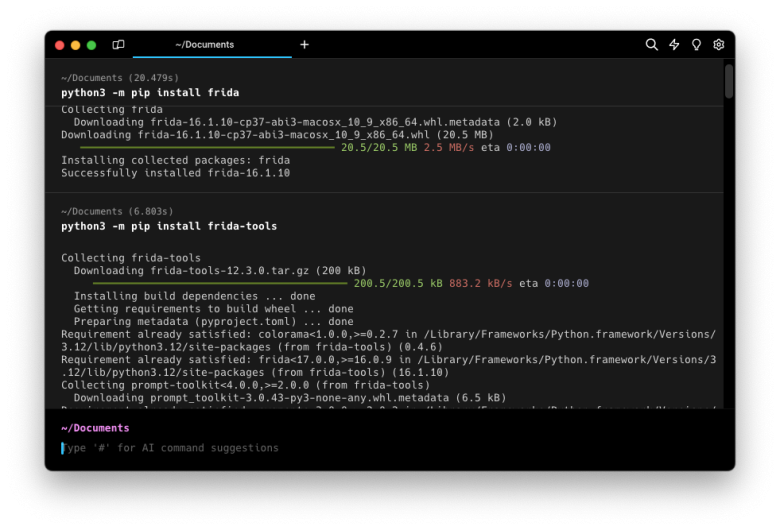Open the settings gear icon
This screenshot has width=780, height=530.
pyautogui.click(x=718, y=45)
